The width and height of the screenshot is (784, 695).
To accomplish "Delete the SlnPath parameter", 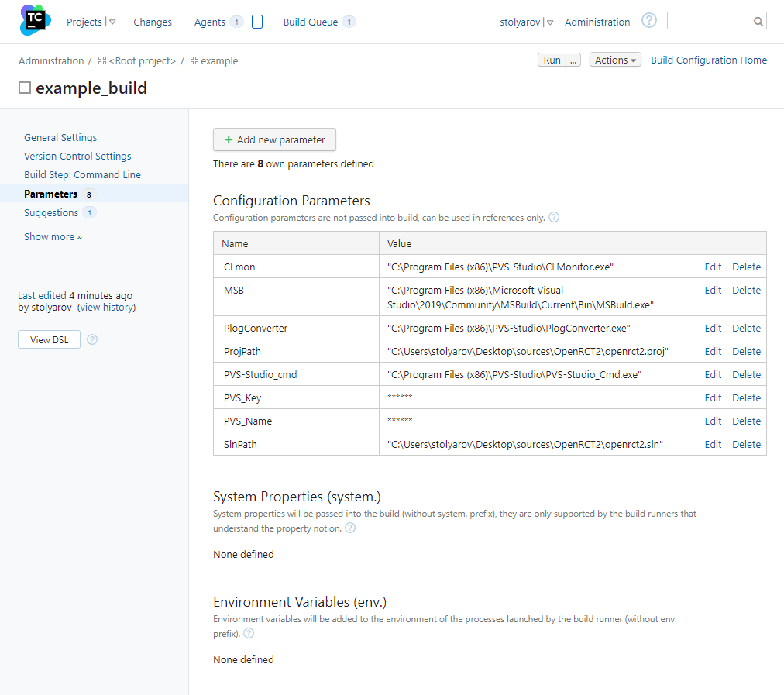I will 746,445.
